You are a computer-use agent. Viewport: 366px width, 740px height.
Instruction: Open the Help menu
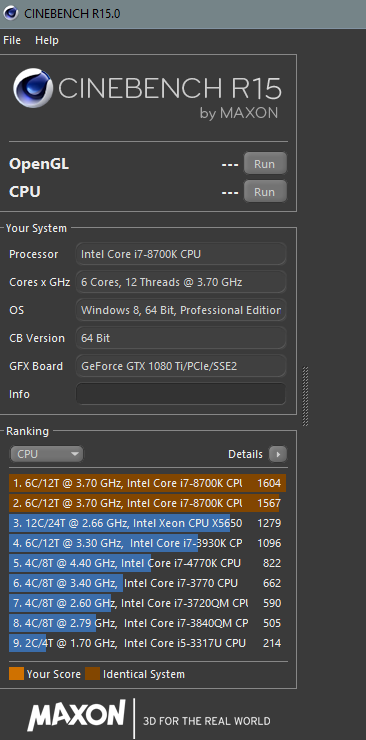point(47,40)
